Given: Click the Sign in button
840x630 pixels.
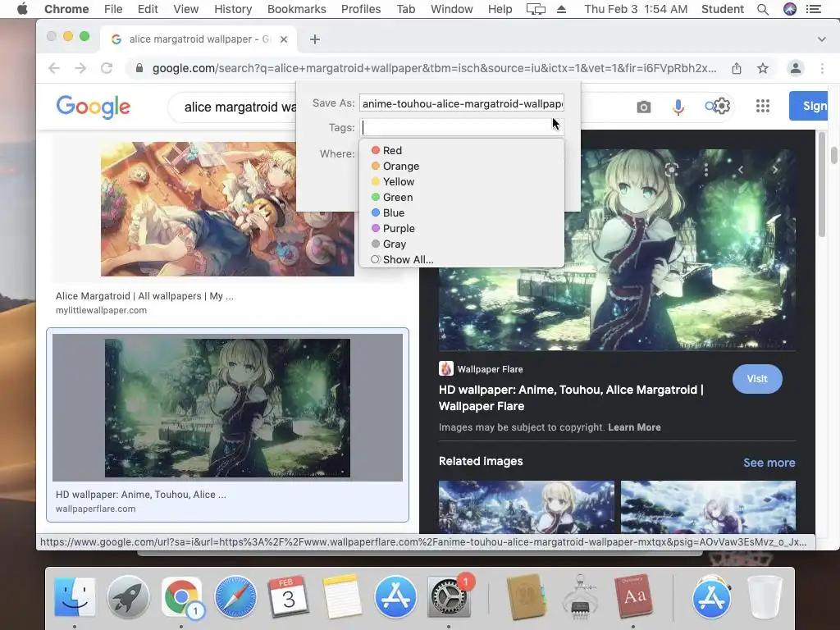Looking at the screenshot, I should 808,106.
